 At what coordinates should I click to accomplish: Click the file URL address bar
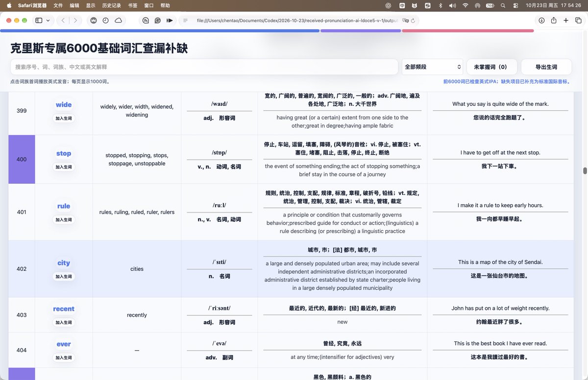click(x=299, y=21)
